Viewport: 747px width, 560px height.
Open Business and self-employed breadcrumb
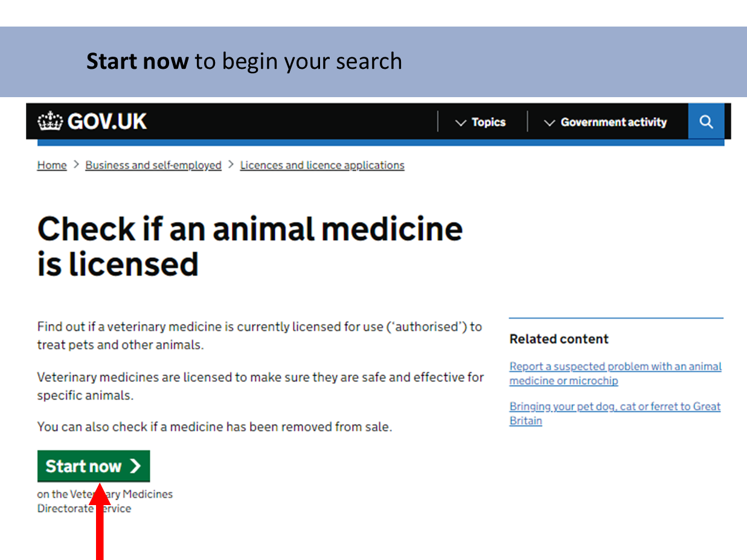[x=153, y=165]
